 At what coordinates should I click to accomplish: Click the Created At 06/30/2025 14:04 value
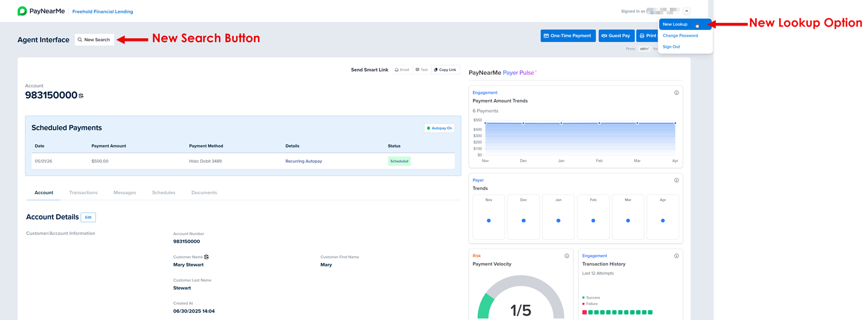pos(194,311)
